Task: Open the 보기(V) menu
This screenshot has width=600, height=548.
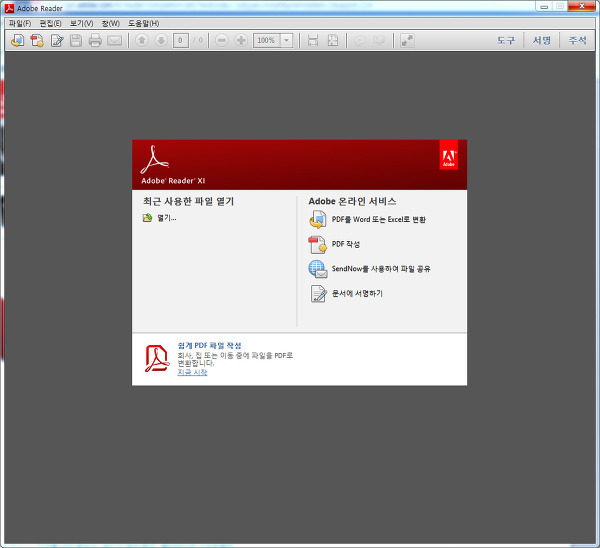Action: click(82, 23)
